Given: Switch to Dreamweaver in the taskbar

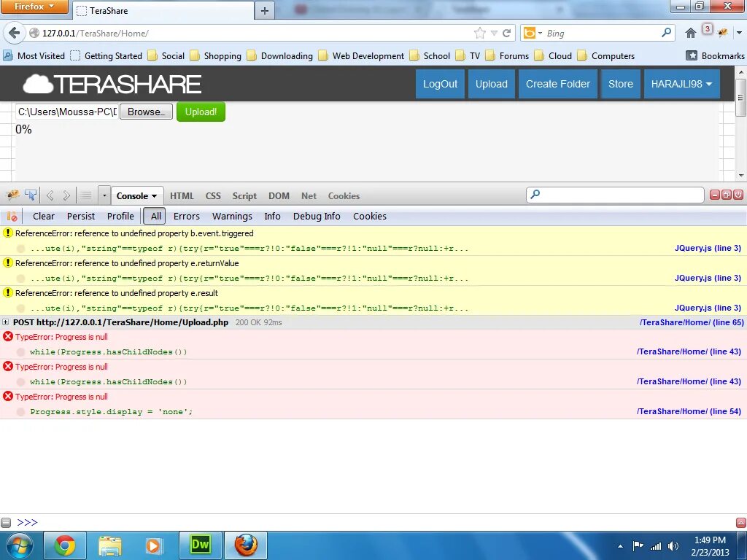Looking at the screenshot, I should [200, 545].
